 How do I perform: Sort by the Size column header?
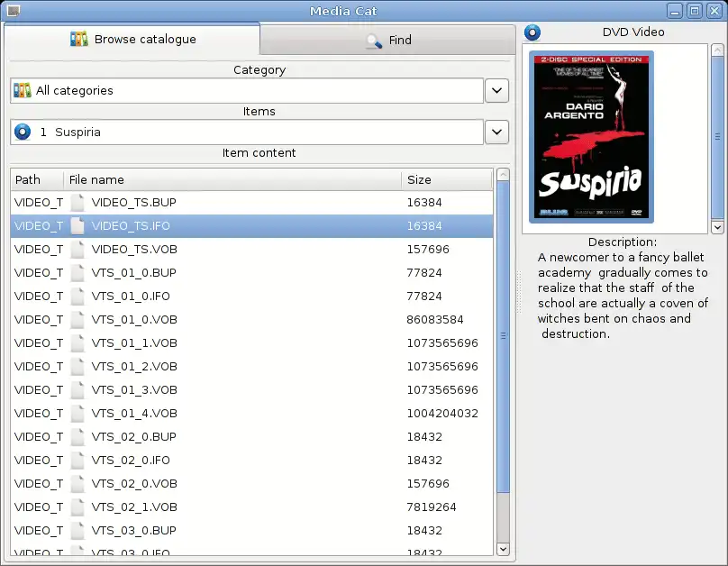[x=447, y=179]
